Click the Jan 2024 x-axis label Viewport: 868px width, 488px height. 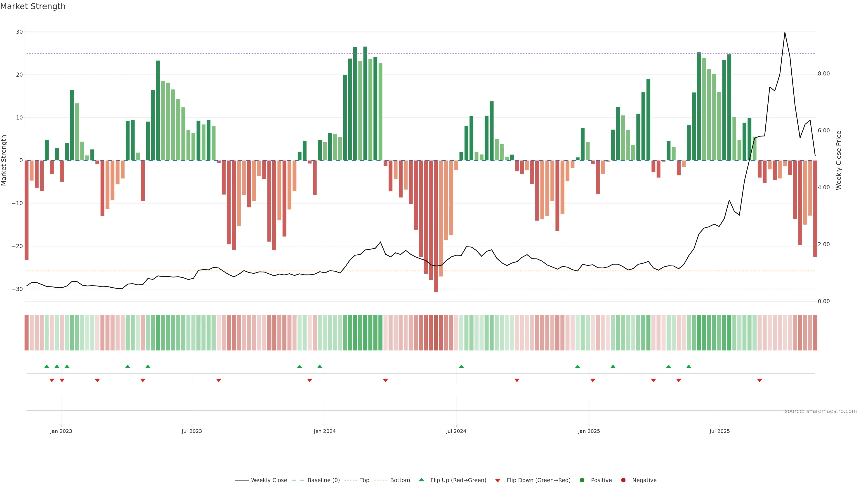pos(325,431)
